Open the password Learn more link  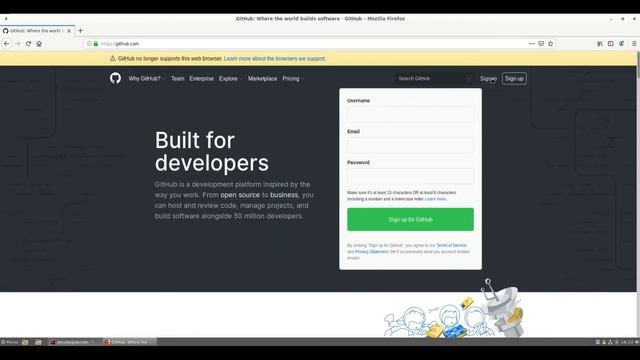pos(436,199)
